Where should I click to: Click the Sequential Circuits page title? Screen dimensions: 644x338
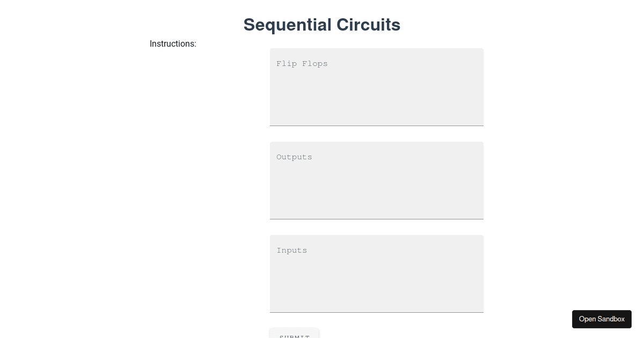pos(321,25)
